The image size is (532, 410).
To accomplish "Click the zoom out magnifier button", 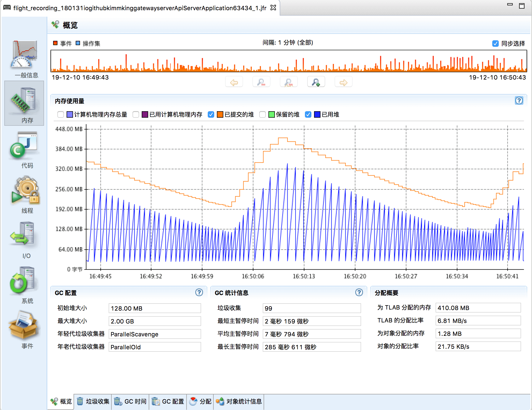I will pos(261,82).
